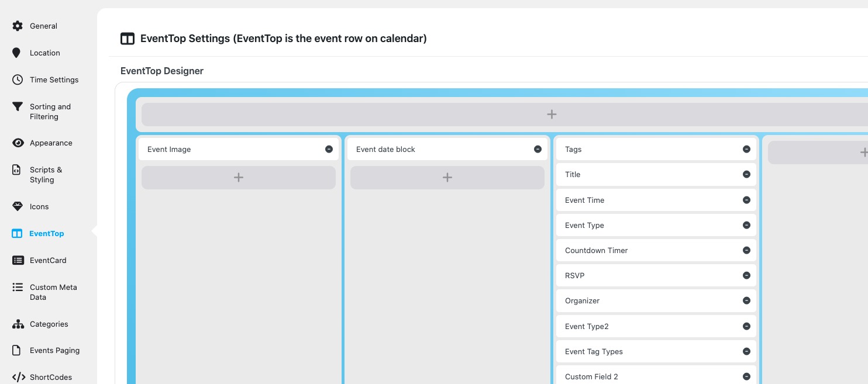Open Scripts & Styling settings
868x384 pixels.
pyautogui.click(x=46, y=175)
